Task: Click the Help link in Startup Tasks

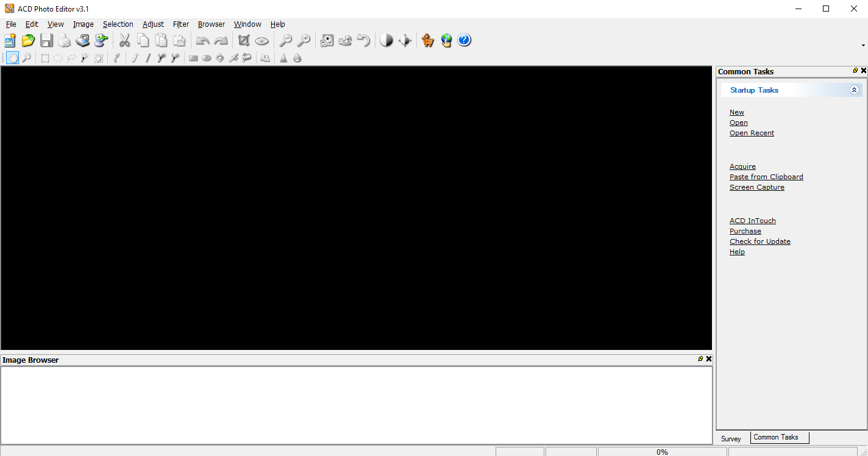Action: pyautogui.click(x=737, y=252)
